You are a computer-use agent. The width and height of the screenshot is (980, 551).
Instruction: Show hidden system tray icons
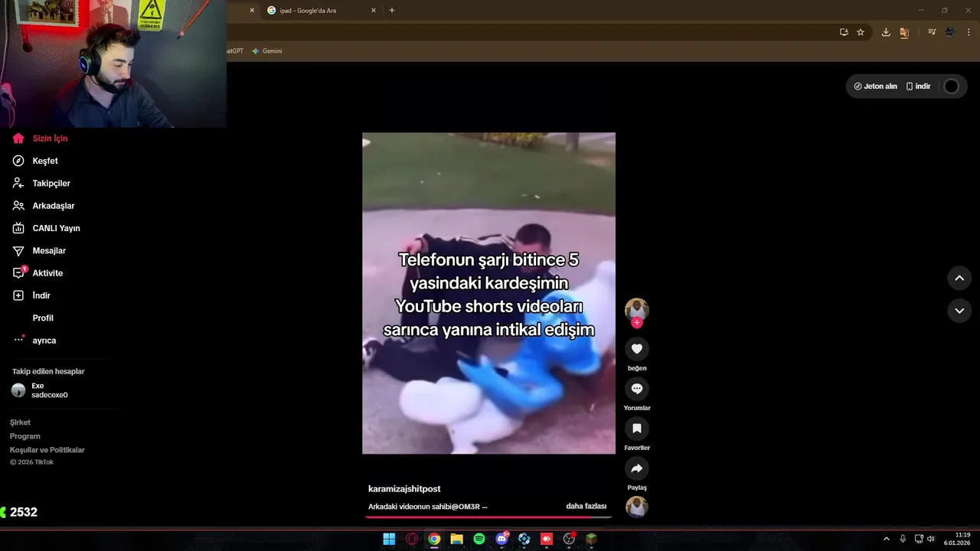point(887,539)
